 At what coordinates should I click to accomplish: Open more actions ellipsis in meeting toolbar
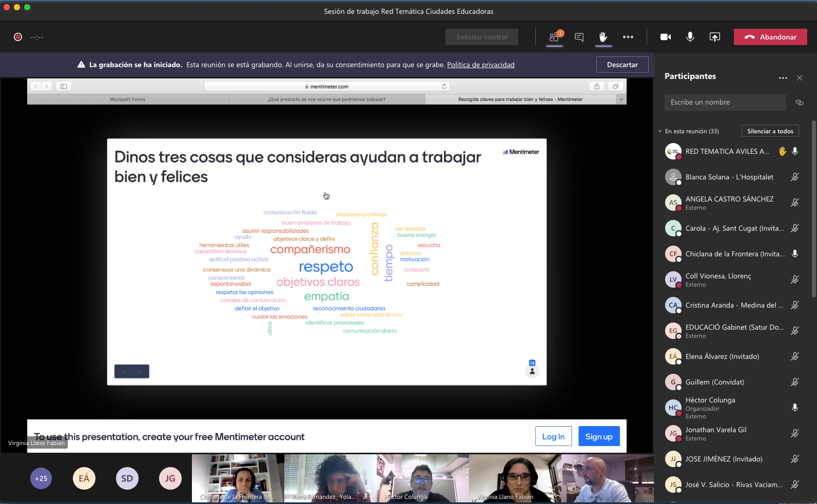click(628, 37)
